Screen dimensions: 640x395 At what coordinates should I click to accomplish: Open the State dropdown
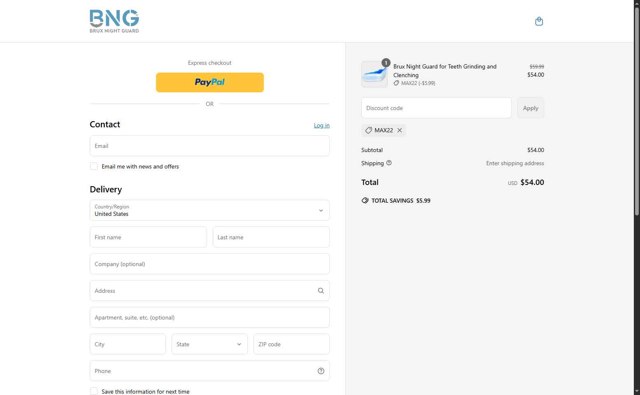pos(209,344)
